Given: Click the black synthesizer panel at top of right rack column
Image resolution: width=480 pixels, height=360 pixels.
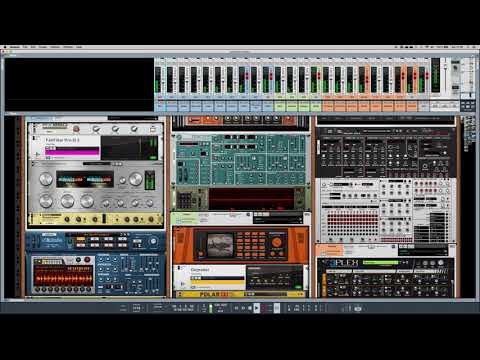Looking at the screenshot, I should (386, 152).
